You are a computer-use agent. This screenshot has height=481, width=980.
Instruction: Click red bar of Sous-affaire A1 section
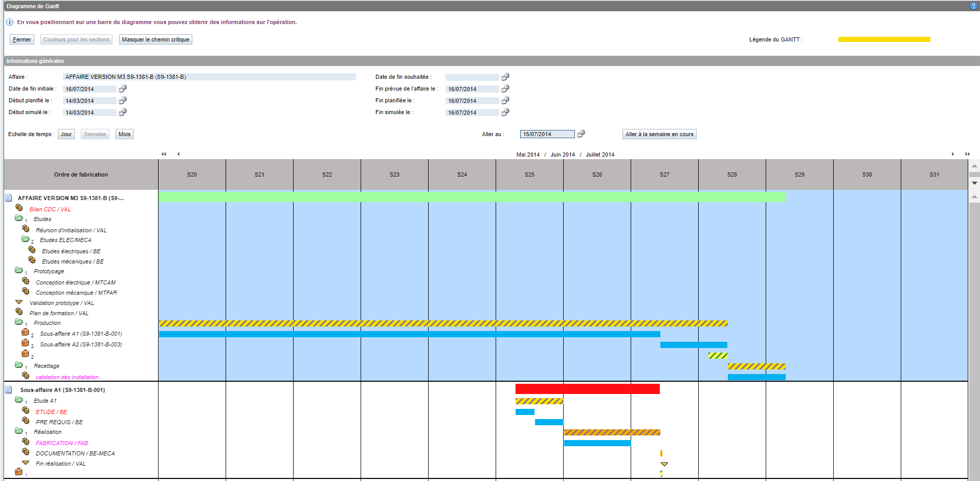588,389
